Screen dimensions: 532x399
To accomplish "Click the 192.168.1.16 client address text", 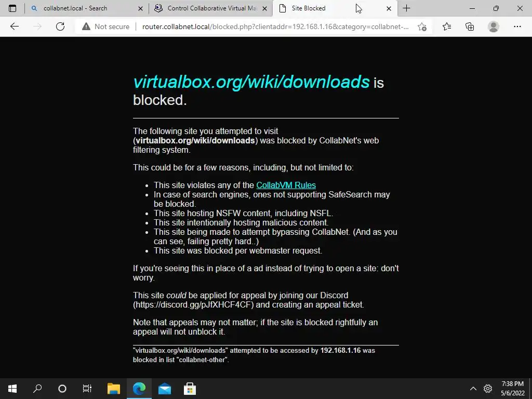I will (340, 350).
